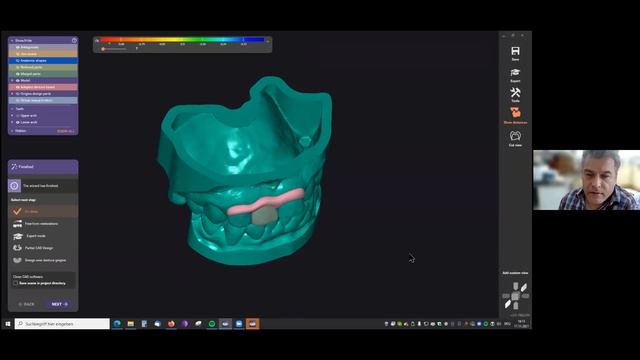The image size is (640, 360).
Task: Toggle visibility of Reduced parts layer
Action: pos(18,67)
